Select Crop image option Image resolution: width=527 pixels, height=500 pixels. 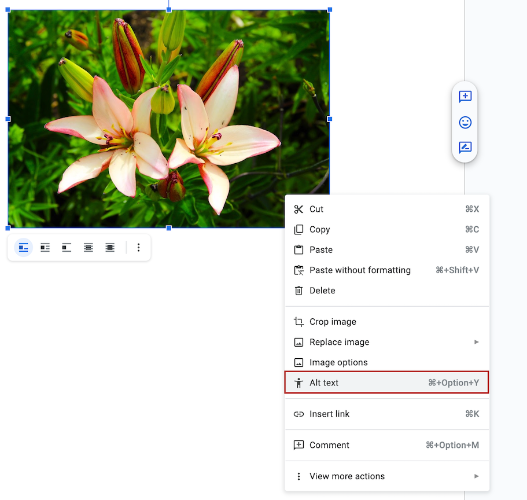pos(387,322)
